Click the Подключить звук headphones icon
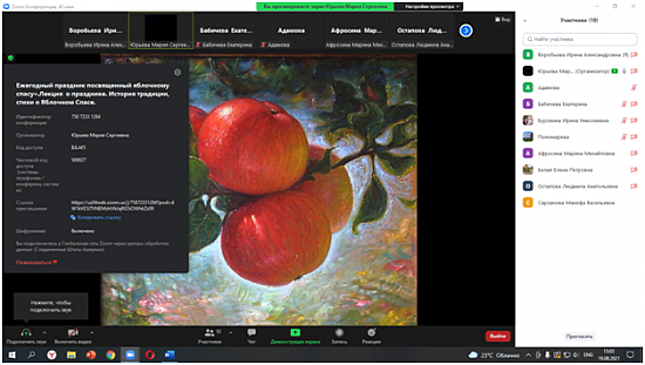Viewport: 645px width, 365px height. [26, 332]
